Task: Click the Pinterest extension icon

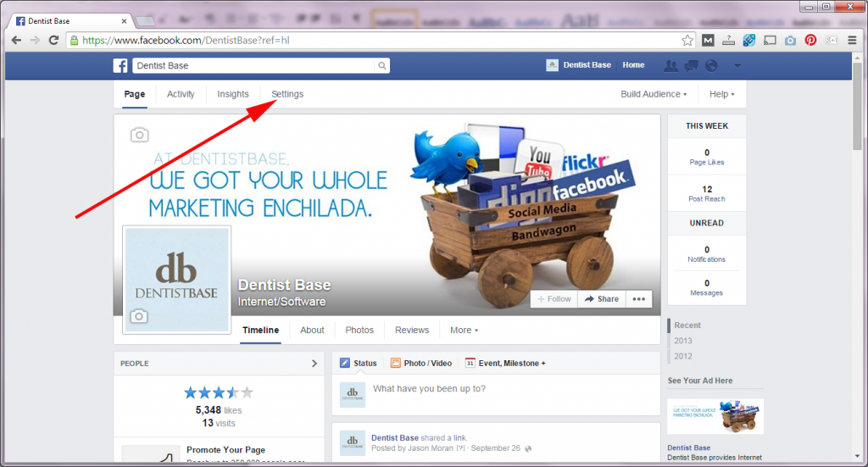Action: 810,41
